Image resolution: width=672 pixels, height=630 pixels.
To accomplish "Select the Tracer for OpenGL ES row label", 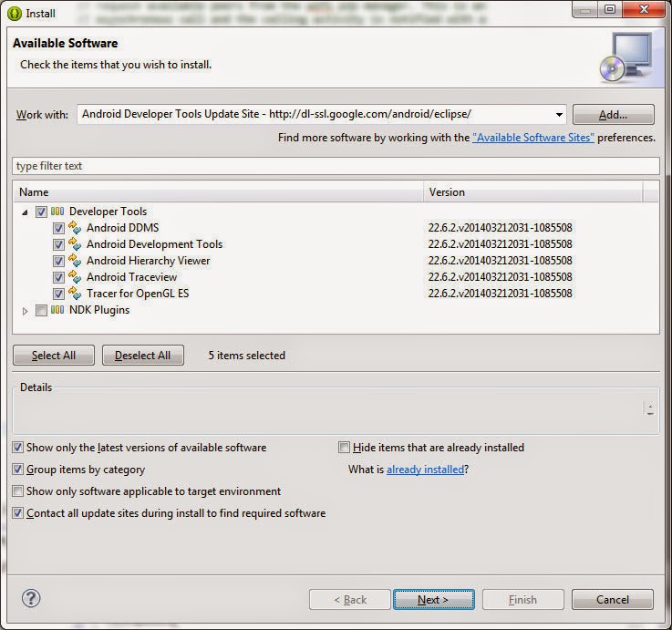I will click(138, 294).
